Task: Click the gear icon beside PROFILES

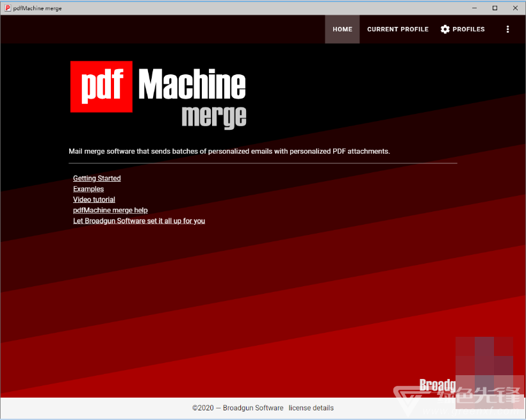Action: (x=445, y=29)
